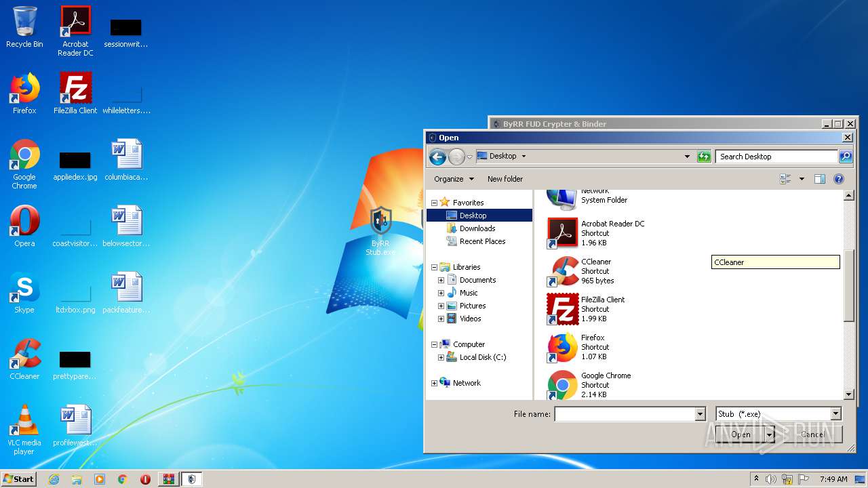Click the File name input field
This screenshot has height=488, width=868.
[625, 414]
